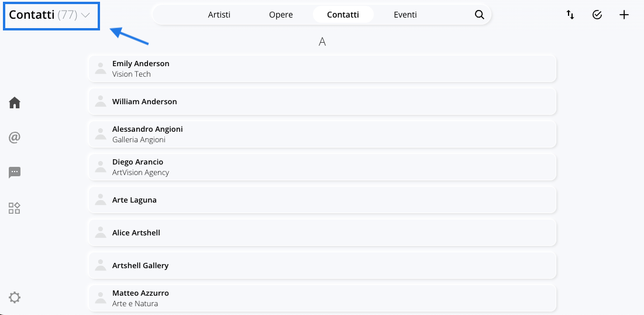644x315 pixels.
Task: Open the apps grid sidebar icon
Action: (x=15, y=208)
